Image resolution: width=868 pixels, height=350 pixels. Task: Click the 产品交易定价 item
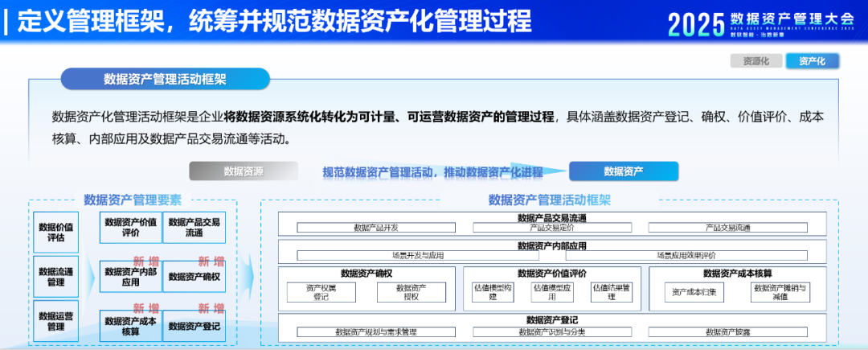[x=552, y=227]
